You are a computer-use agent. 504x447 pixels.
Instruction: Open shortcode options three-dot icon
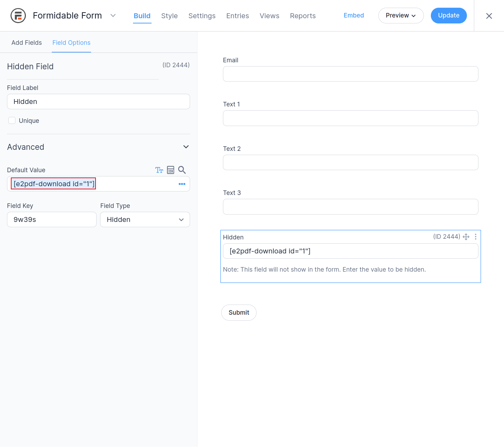pos(182,184)
